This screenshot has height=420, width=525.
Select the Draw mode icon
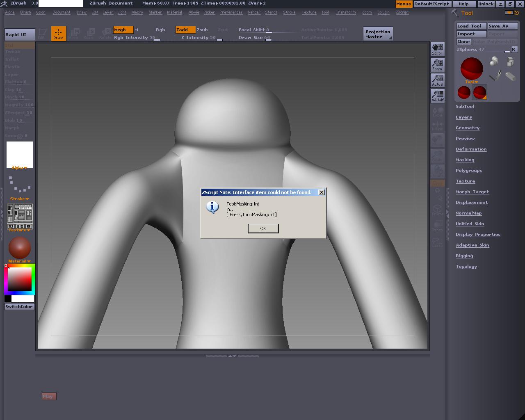tap(58, 34)
